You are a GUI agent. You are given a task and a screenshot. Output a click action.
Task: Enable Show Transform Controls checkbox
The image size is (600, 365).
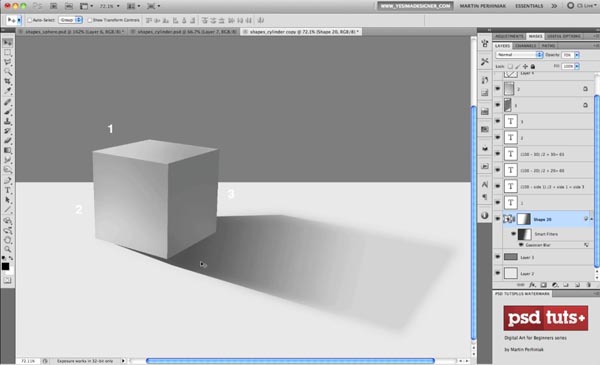[90, 20]
